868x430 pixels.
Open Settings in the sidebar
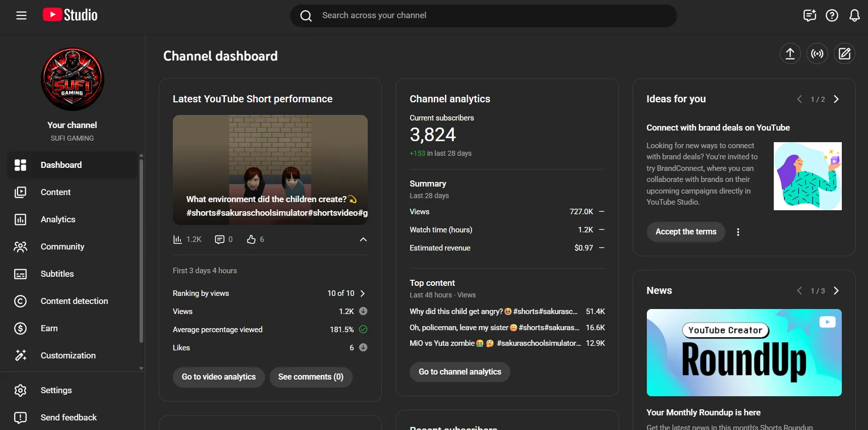(x=72, y=390)
